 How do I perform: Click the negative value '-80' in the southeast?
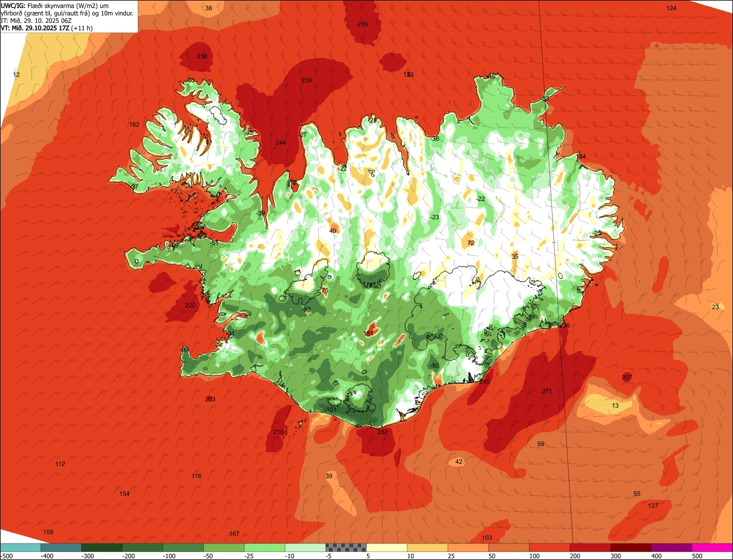[x=435, y=365]
